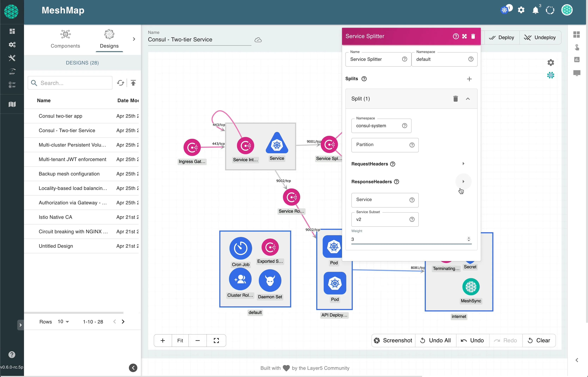The height and width of the screenshot is (377, 588).
Task: Adjust the Weight stepper value field
Action: click(x=409, y=239)
